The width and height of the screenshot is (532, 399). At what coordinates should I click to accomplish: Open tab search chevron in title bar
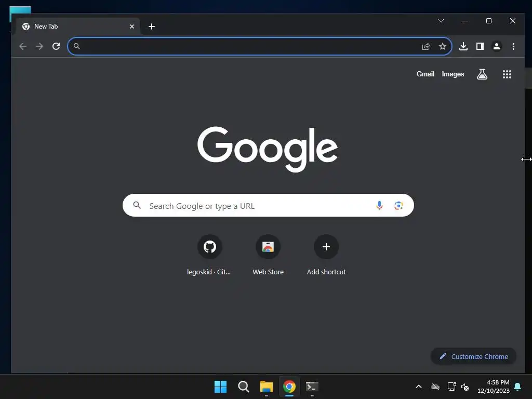[x=441, y=21]
